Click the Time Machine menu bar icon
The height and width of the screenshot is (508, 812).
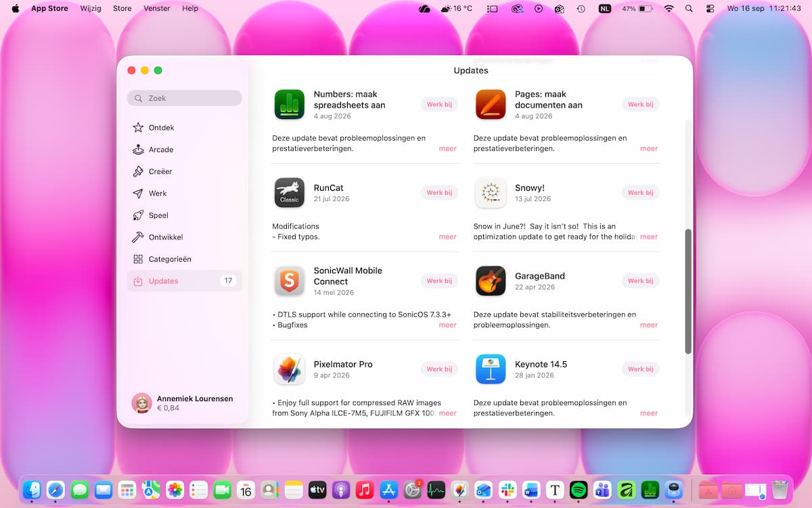(581, 9)
